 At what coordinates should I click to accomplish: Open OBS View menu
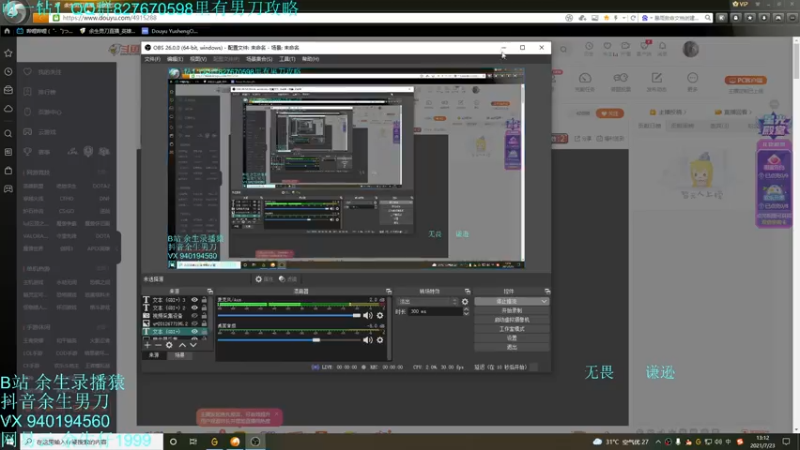[x=198, y=59]
